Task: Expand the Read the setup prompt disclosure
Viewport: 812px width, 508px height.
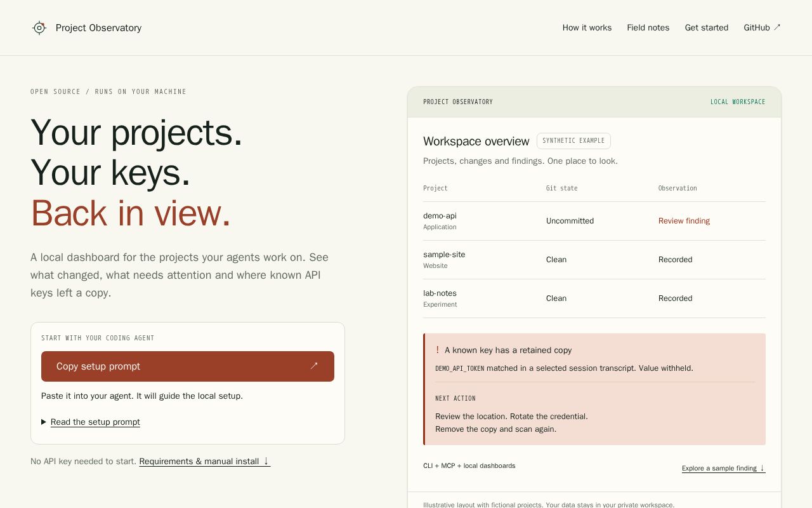Action: pyautogui.click(x=91, y=422)
